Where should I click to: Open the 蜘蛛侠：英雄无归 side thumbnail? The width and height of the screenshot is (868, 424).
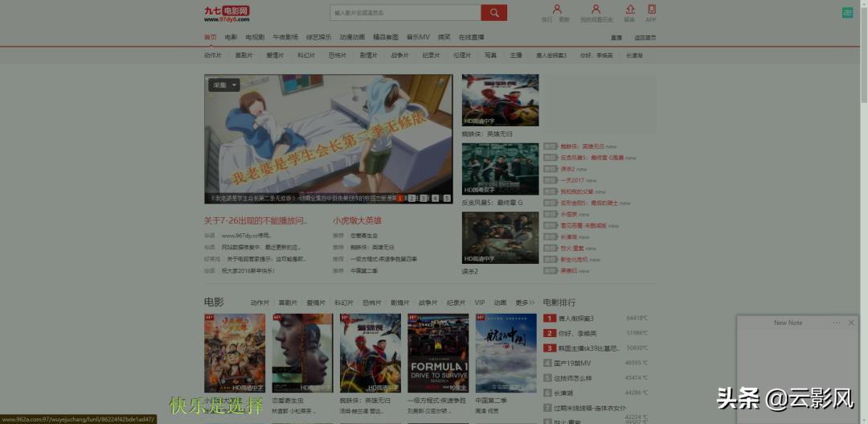click(501, 101)
